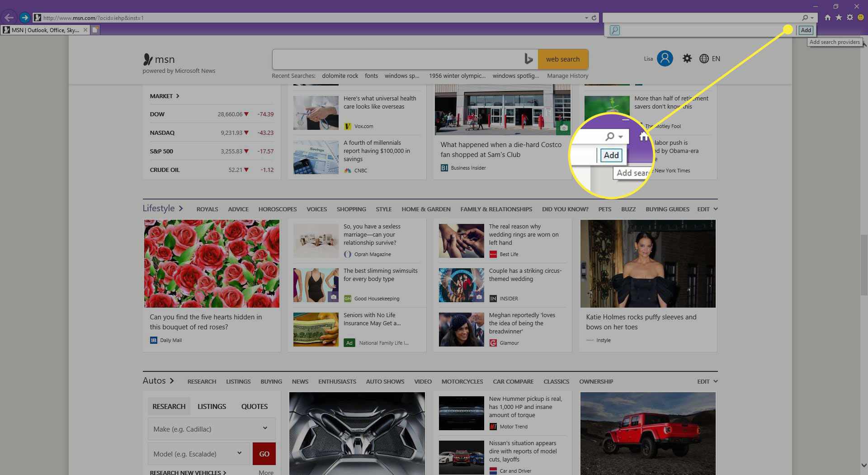Image resolution: width=868 pixels, height=475 pixels.
Task: Switch to the LISTINGS autos tab
Action: 212,406
